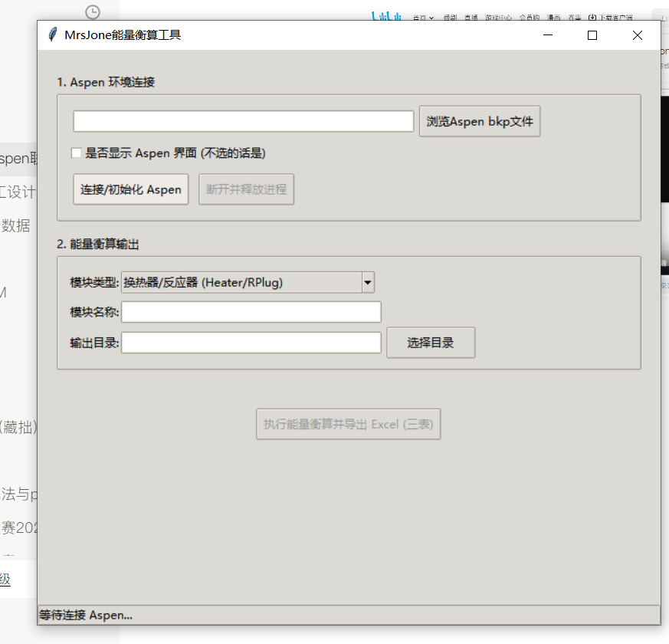Screen dimensions: 669x644
Task: Click 选择目录 to pick output folder
Action: [x=431, y=343]
